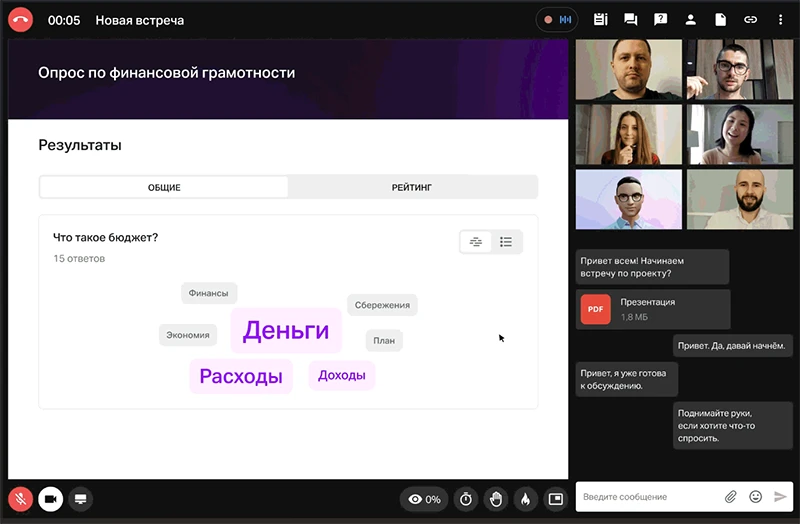Switch to the РЕЙТИНГ results tab
The width and height of the screenshot is (800, 524).
[412, 187]
